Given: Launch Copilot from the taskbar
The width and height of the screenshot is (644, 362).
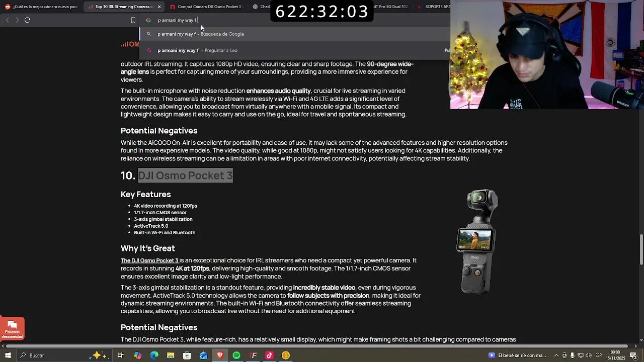Looking at the screenshot, I should coord(137,355).
